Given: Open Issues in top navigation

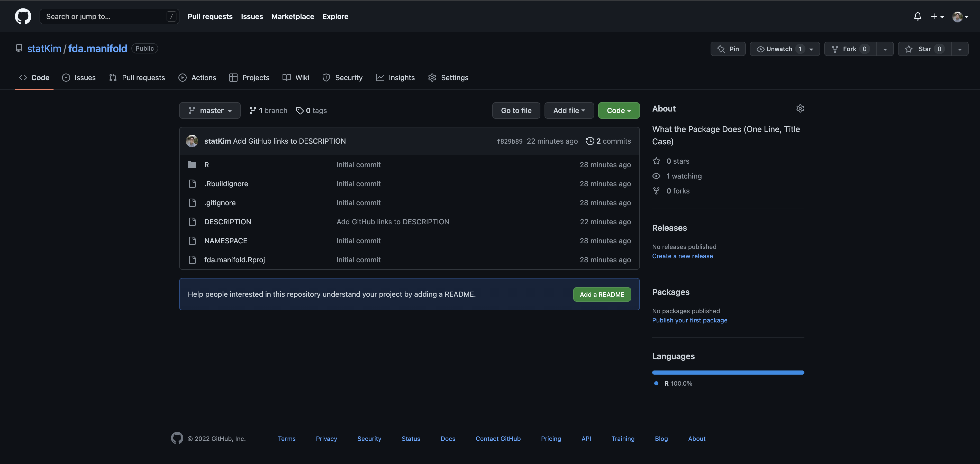Looking at the screenshot, I should [x=252, y=16].
